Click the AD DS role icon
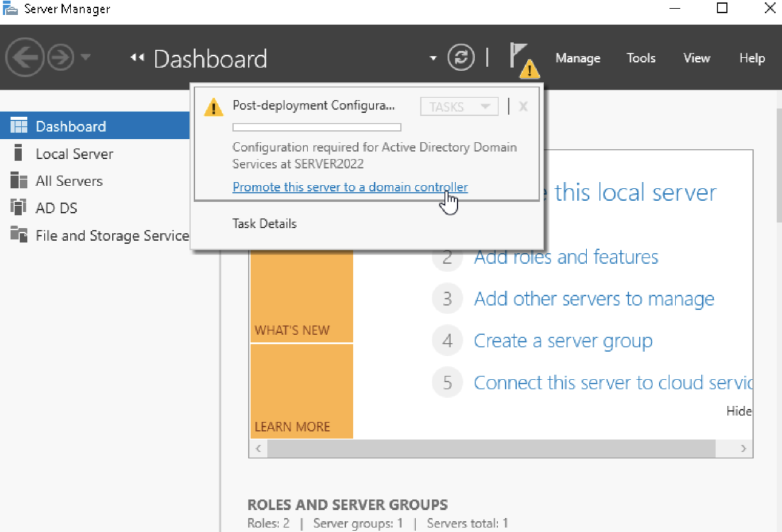The image size is (782, 532). [x=18, y=207]
